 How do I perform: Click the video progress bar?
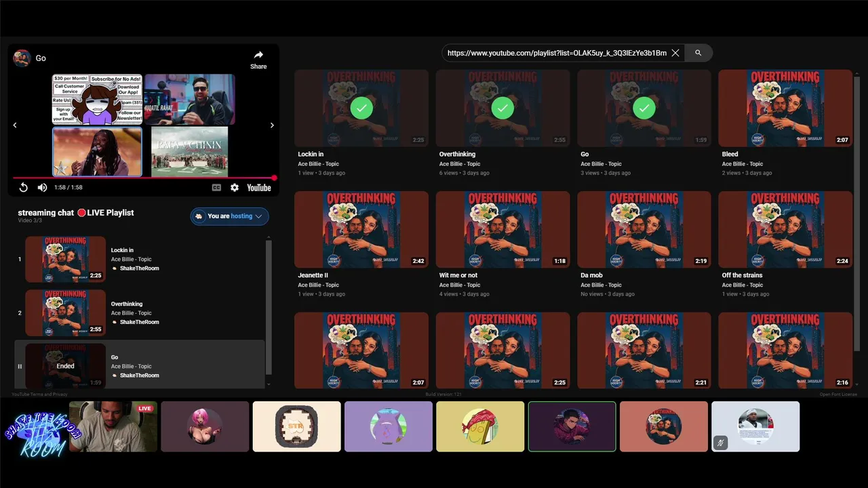[x=144, y=178]
